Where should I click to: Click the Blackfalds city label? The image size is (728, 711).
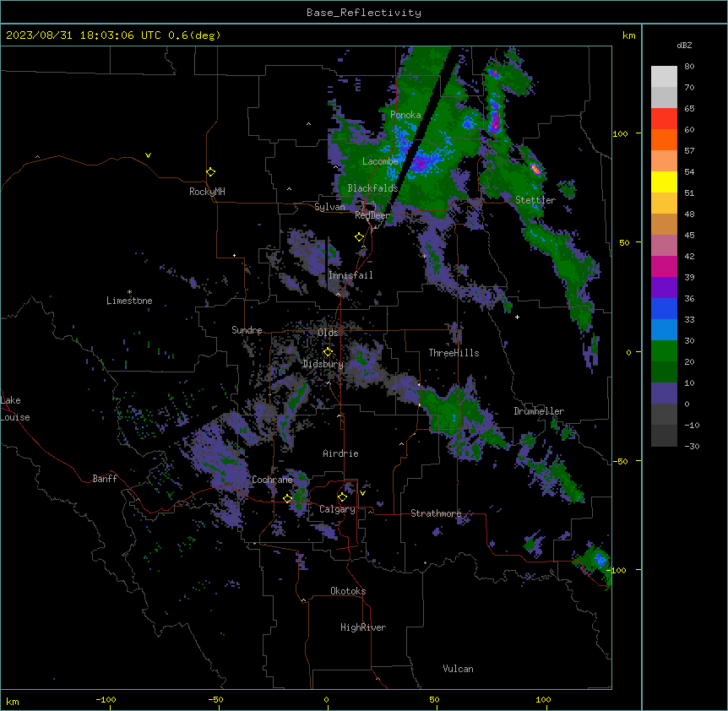tap(372, 188)
